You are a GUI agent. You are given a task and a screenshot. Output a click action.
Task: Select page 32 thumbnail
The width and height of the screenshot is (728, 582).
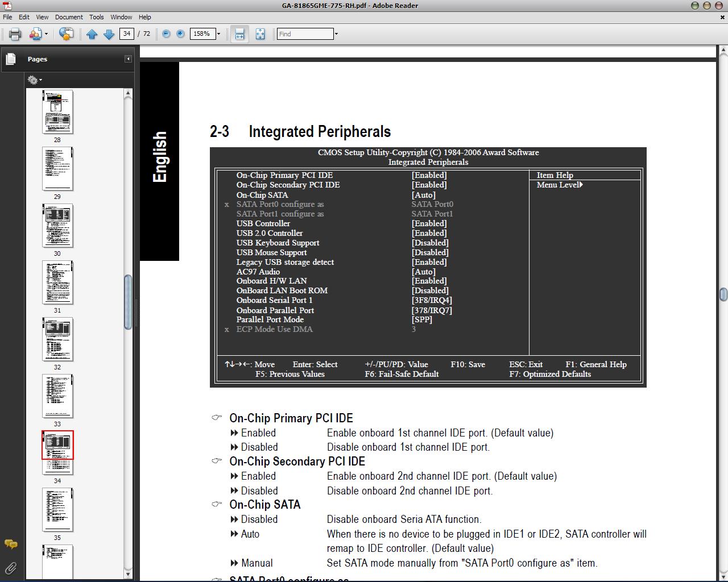coord(57,339)
